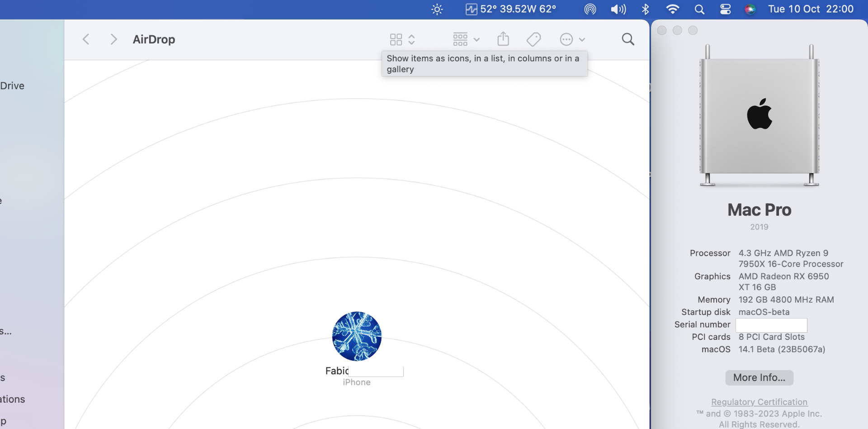
Task: Switch Finder view mode using icon grid
Action: [402, 39]
